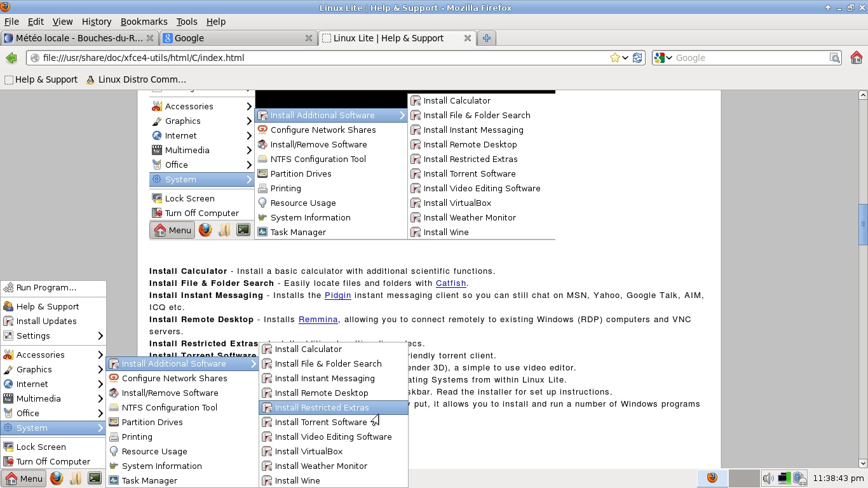Switch to the Météo locale tab

tap(79, 38)
